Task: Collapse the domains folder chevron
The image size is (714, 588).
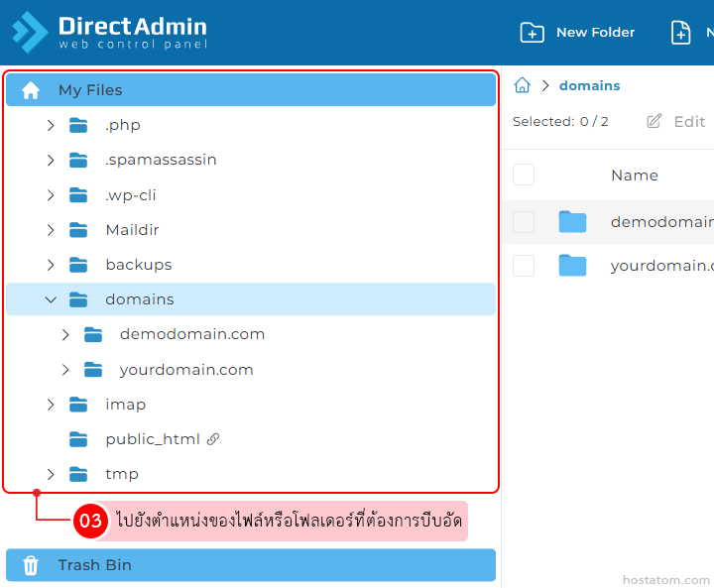Action: coord(51,299)
